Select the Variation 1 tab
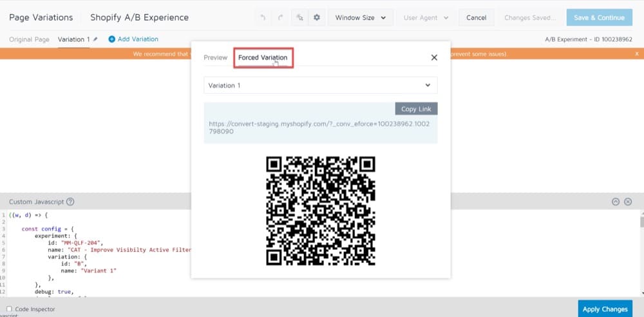Viewport: 644px width, 317px height. (x=73, y=39)
